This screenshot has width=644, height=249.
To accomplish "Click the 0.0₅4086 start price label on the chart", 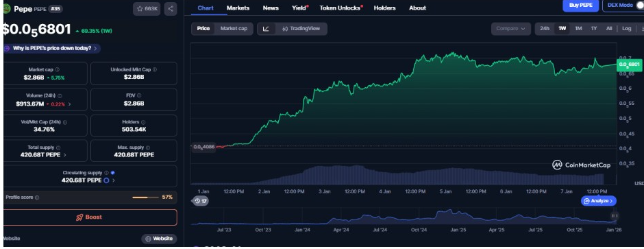I will pyautogui.click(x=203, y=147).
